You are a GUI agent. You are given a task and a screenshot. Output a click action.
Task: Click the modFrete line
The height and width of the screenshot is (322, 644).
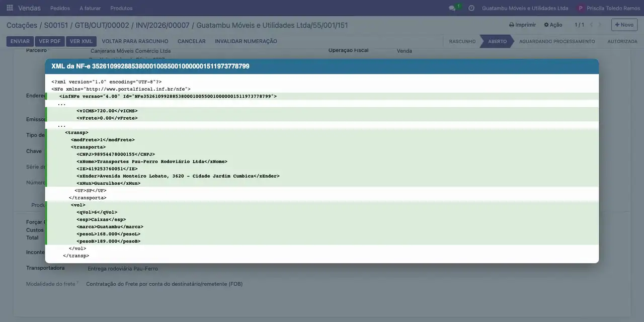click(103, 140)
